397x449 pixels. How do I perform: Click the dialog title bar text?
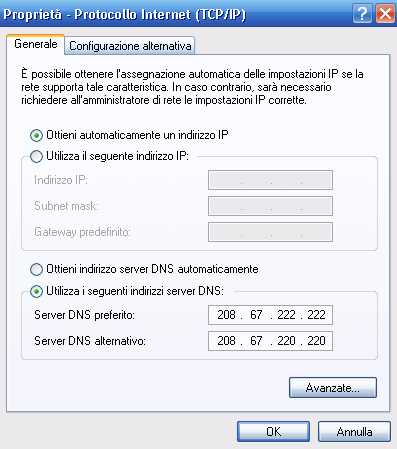tap(124, 14)
